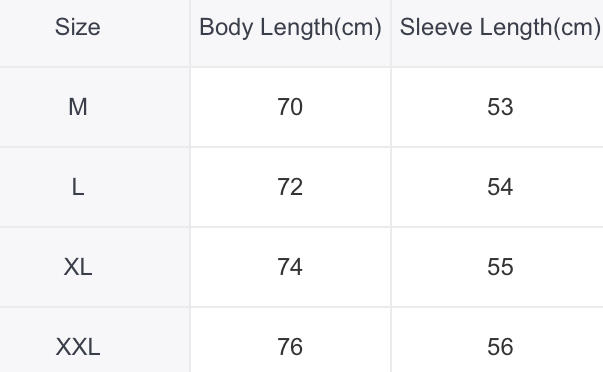This screenshot has width=603, height=372.
Task: Select the XL size row label
Action: click(x=78, y=267)
